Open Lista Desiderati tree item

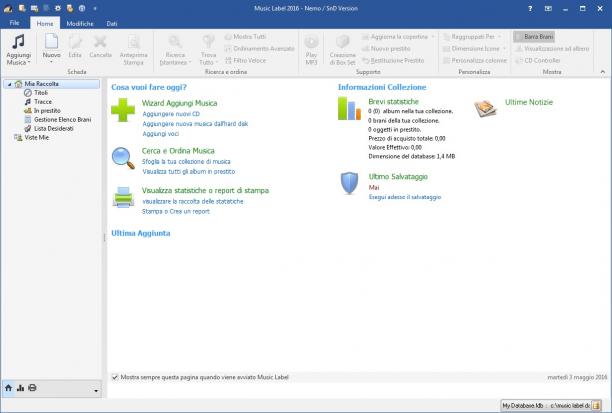pyautogui.click(x=53, y=128)
